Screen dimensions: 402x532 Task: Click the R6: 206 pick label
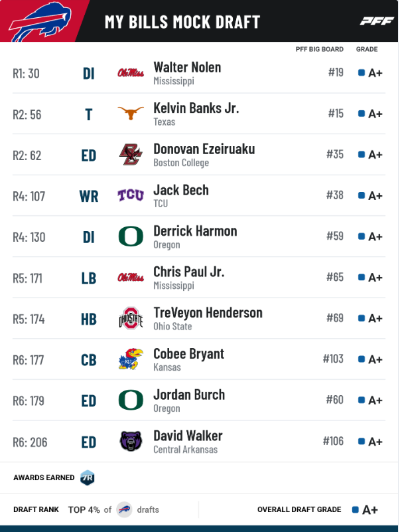(30, 442)
